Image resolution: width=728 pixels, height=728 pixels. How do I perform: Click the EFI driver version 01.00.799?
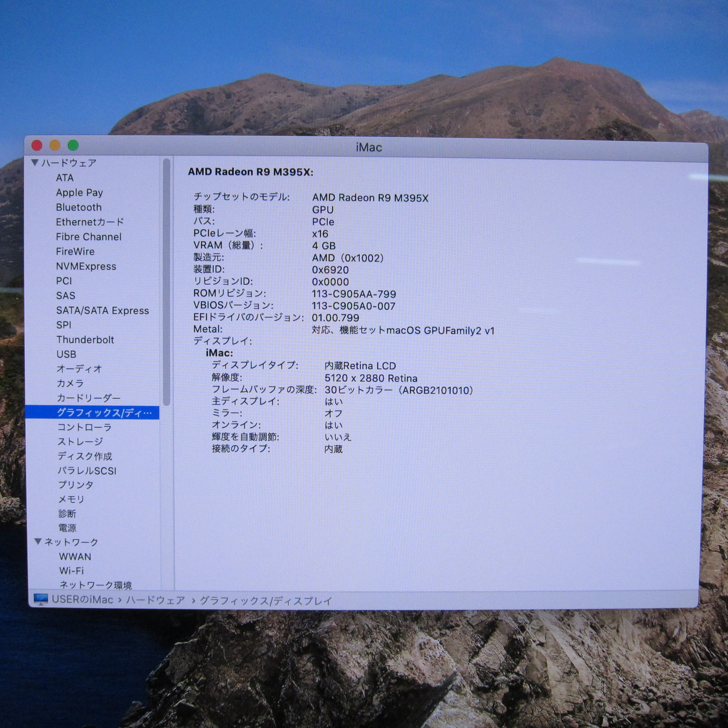pos(336,318)
